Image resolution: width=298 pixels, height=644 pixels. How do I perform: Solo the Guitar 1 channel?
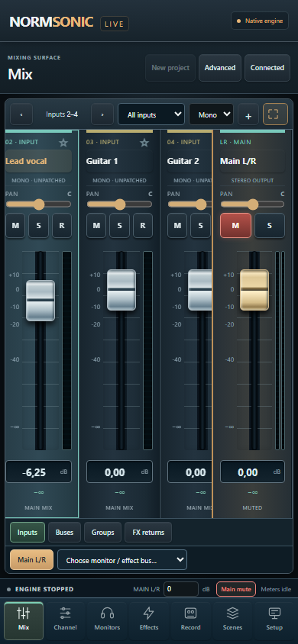[x=120, y=226]
